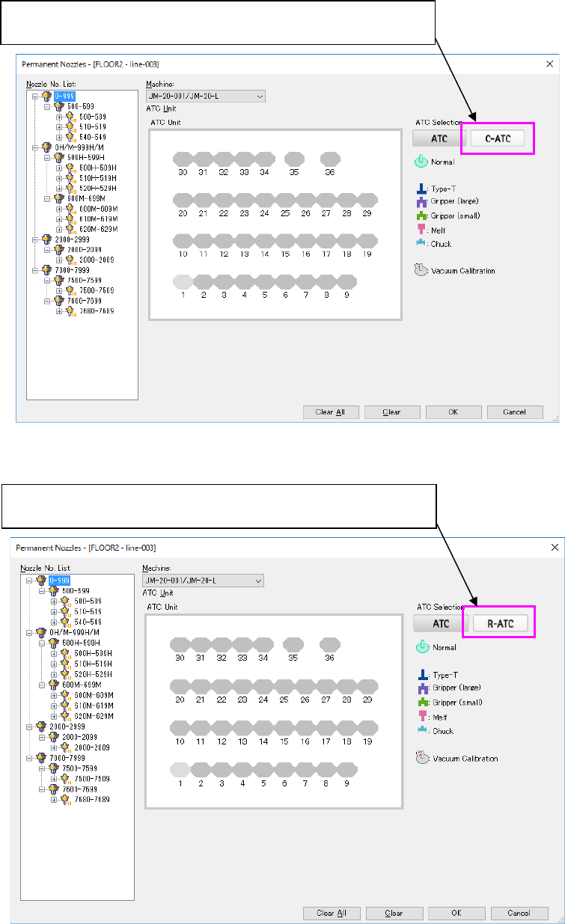Click Vacuum Calibration icon in C-ATC dialog
The image size is (565, 924).
coord(421,270)
